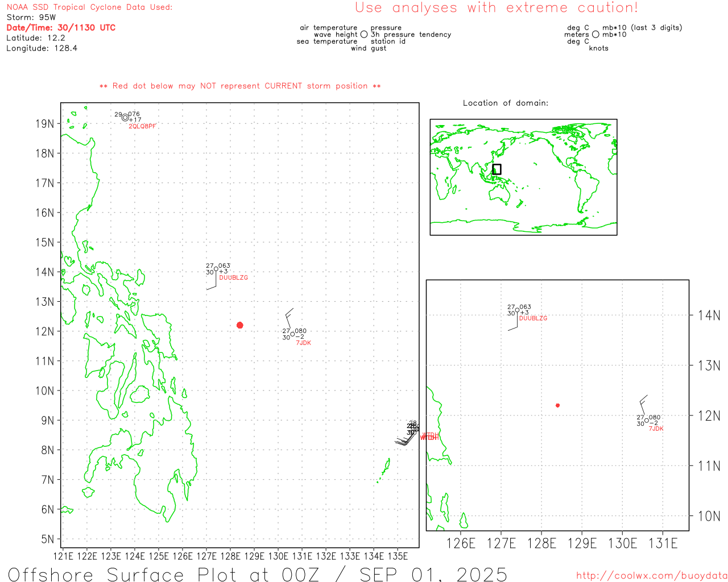Click the red 7JDK label on the main map
The image size is (728, 582).
(x=304, y=343)
